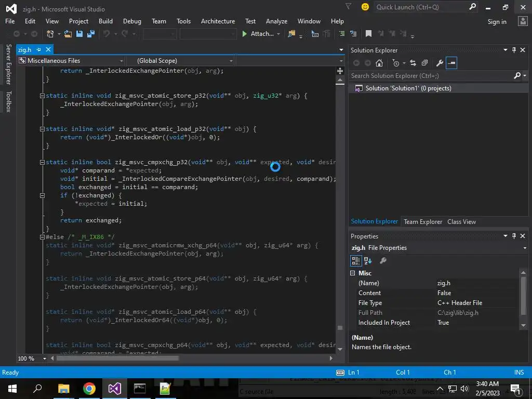532x399 pixels.
Task: Click the Find in Files toolbar icon
Action: (x=291, y=34)
